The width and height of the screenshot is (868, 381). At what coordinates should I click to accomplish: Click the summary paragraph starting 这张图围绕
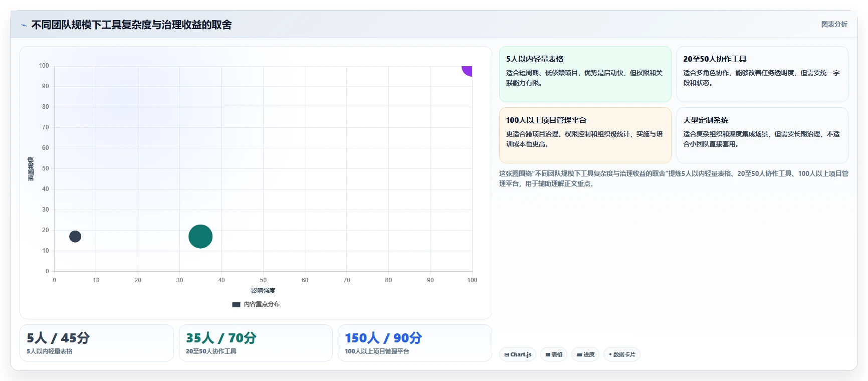point(674,178)
